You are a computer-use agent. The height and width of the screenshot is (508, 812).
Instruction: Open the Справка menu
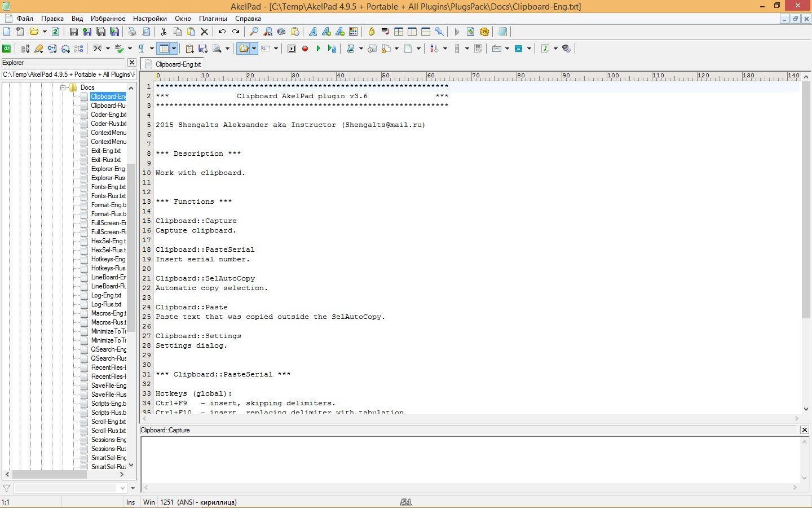point(248,19)
